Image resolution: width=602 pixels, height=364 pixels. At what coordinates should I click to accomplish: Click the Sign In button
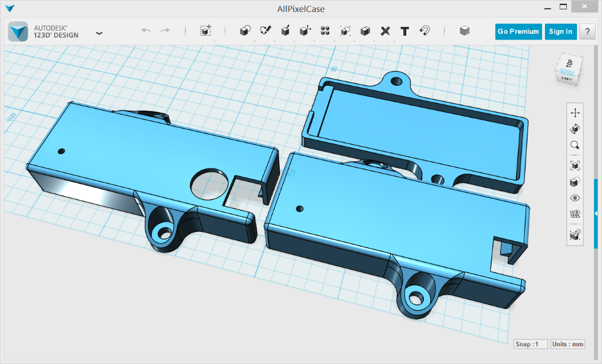click(x=560, y=31)
